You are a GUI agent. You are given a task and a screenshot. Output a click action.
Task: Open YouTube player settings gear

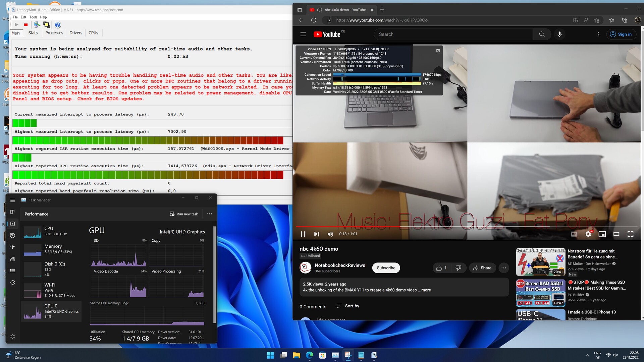[x=588, y=234]
